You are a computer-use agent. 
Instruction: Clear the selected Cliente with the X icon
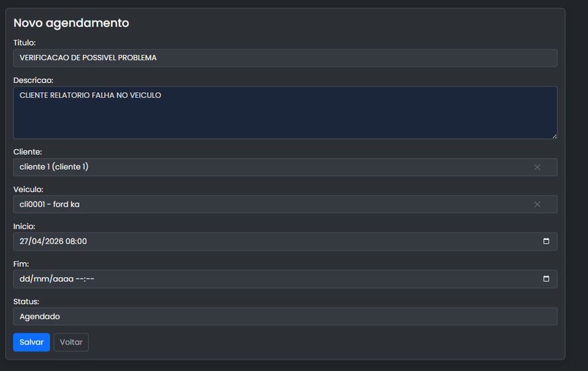tap(537, 167)
